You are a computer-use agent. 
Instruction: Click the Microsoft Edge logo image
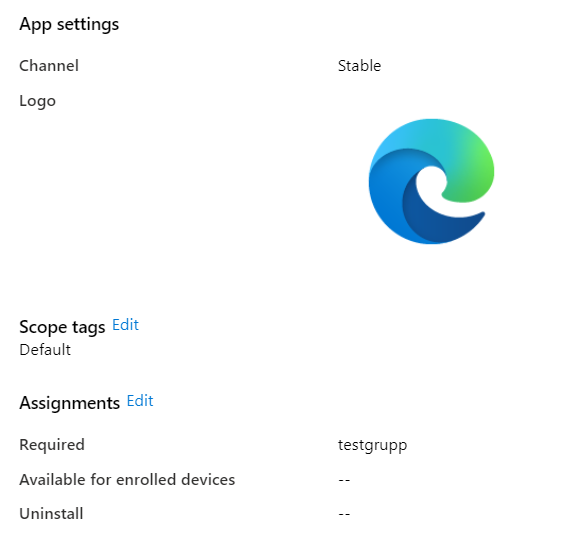click(x=431, y=182)
